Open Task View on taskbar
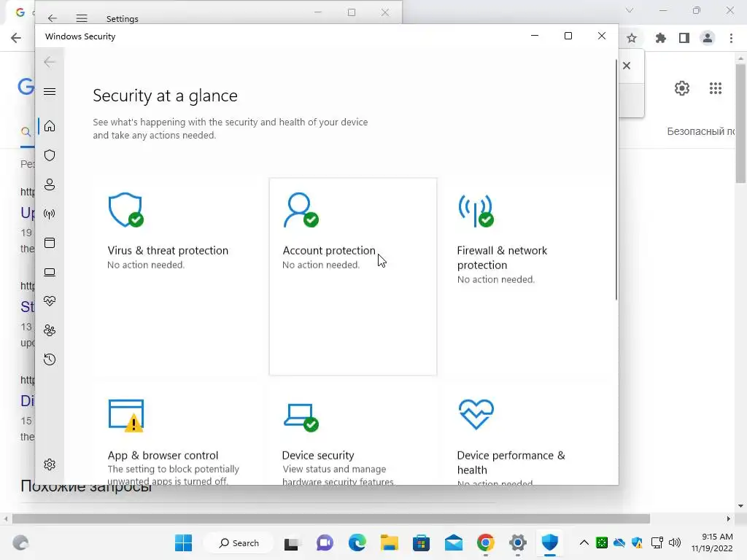The image size is (747, 560). tap(292, 543)
